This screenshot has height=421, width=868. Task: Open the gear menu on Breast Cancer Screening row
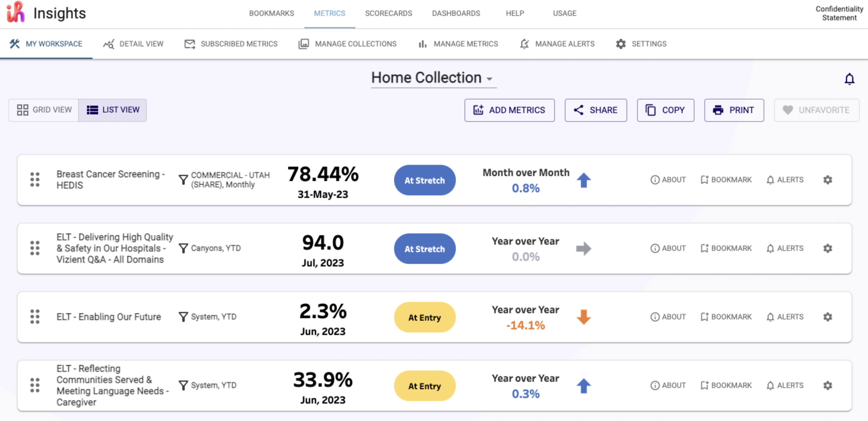point(827,180)
